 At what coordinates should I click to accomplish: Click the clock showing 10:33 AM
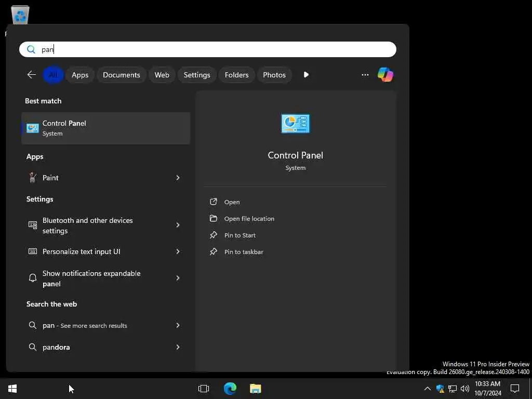coord(487,384)
